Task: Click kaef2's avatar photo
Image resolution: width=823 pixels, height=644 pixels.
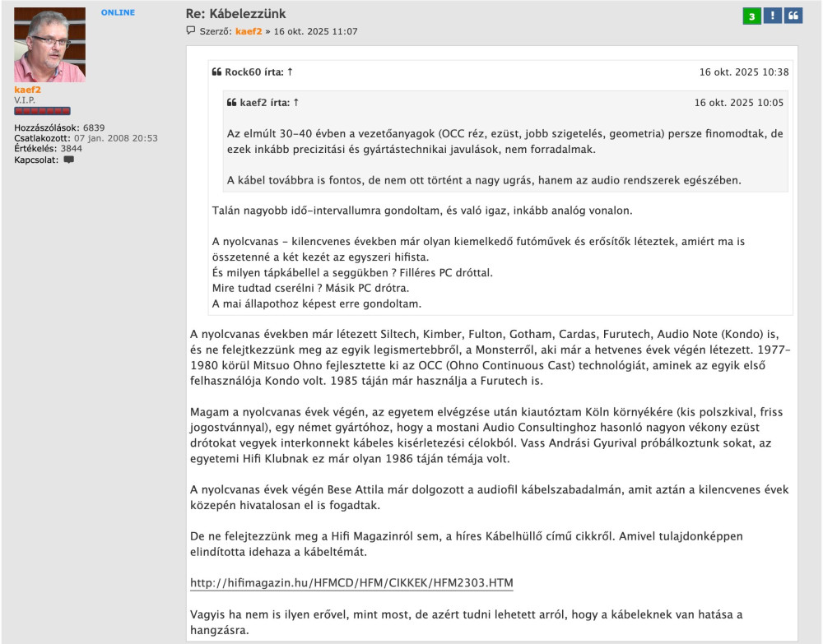Action: point(52,43)
